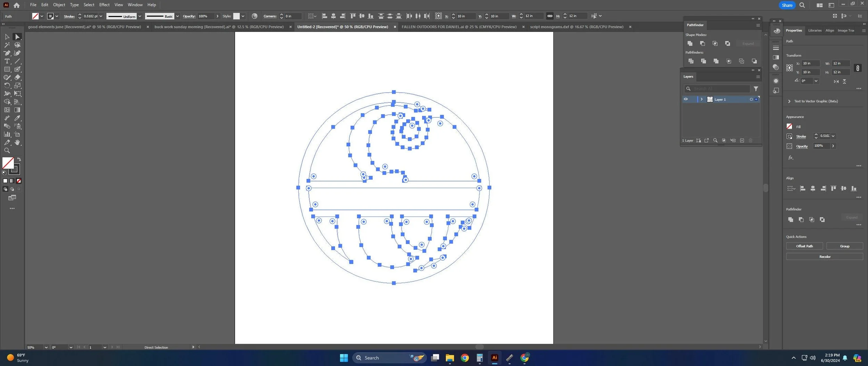Click the Layers Search All field
This screenshot has width=868, height=366.
(x=718, y=89)
